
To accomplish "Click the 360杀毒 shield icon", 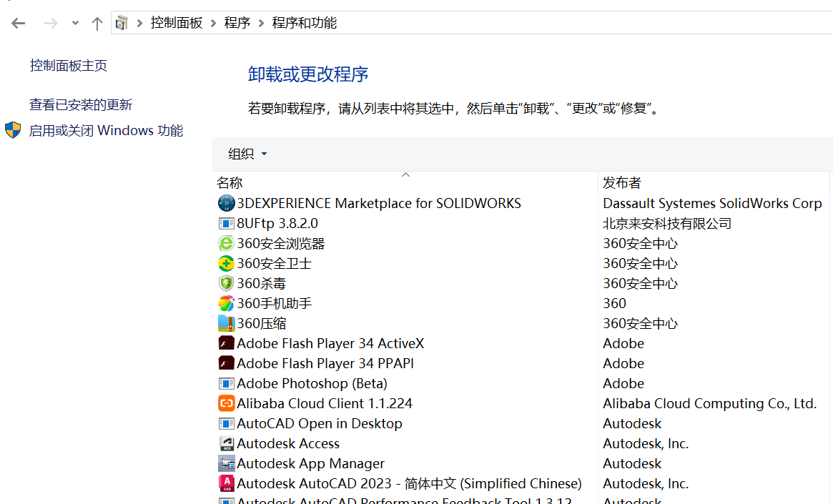I will (227, 283).
